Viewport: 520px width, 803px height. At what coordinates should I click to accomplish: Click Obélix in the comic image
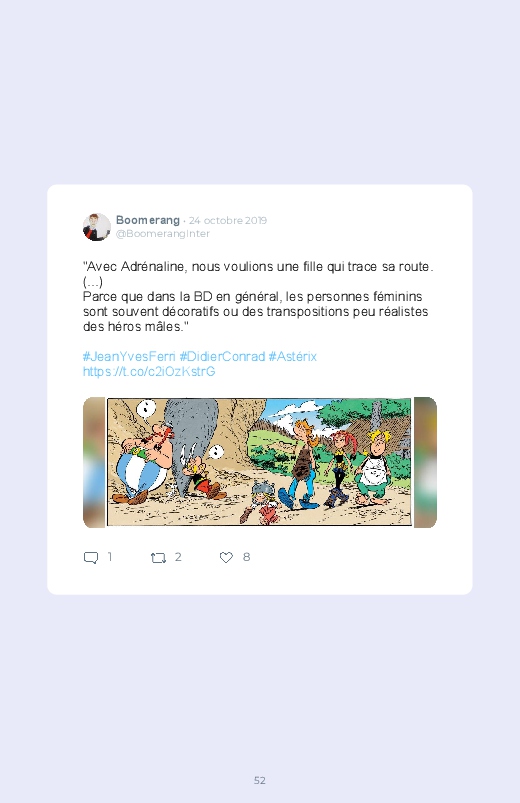click(145, 463)
